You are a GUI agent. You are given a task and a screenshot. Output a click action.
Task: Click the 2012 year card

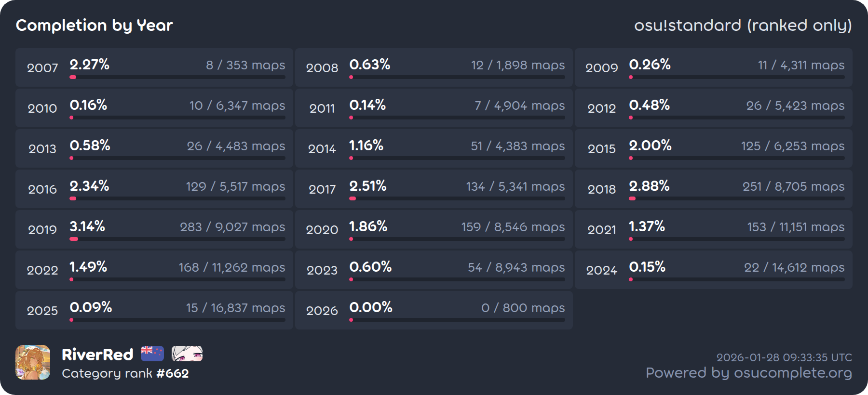(713, 108)
